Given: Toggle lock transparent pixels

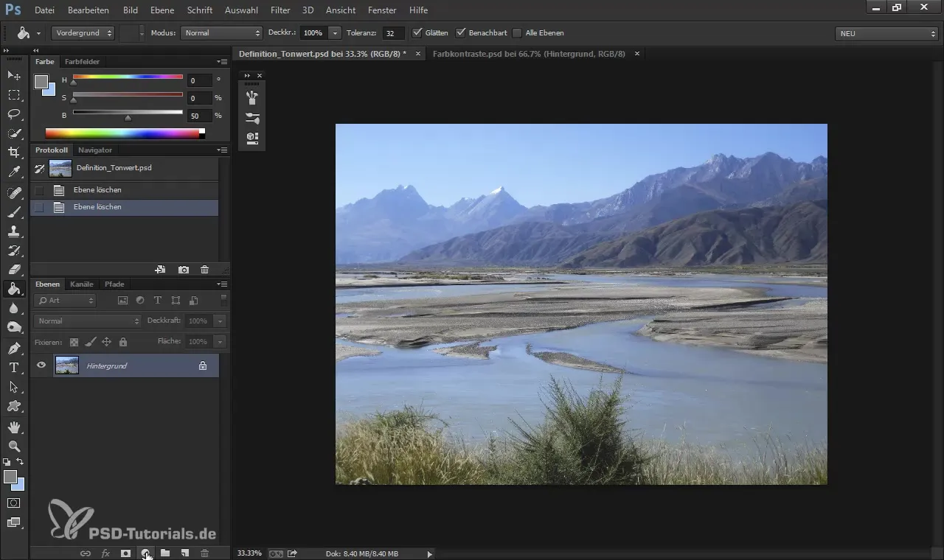Looking at the screenshot, I should pos(74,342).
